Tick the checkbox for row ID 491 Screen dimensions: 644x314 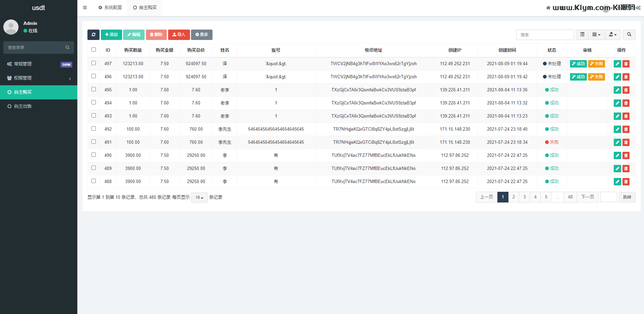pos(94,142)
